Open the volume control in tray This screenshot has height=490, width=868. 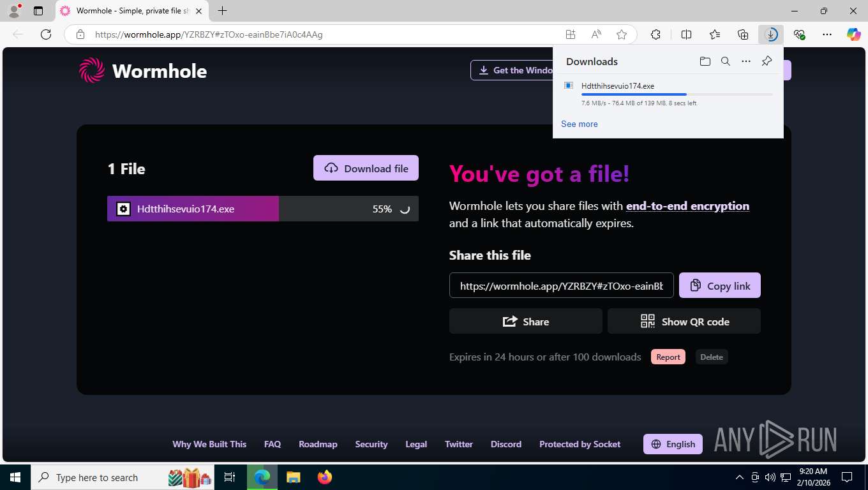coord(770,477)
